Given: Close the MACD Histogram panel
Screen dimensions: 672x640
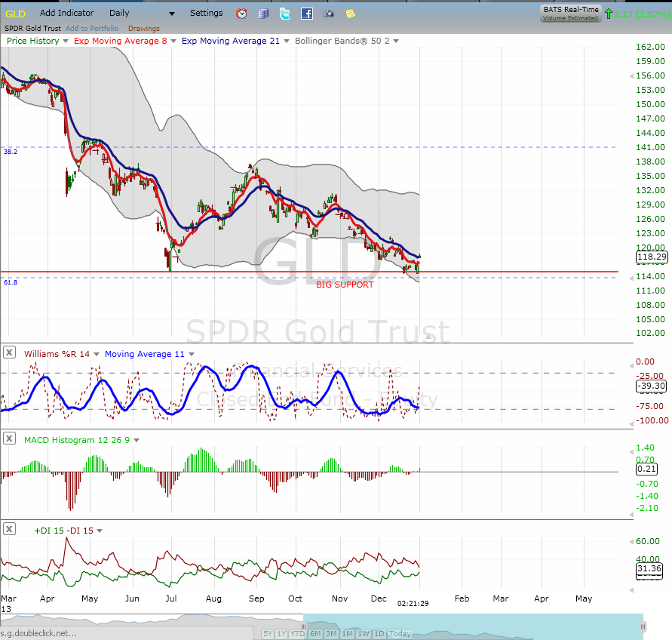Looking at the screenshot, I should click(x=9, y=438).
